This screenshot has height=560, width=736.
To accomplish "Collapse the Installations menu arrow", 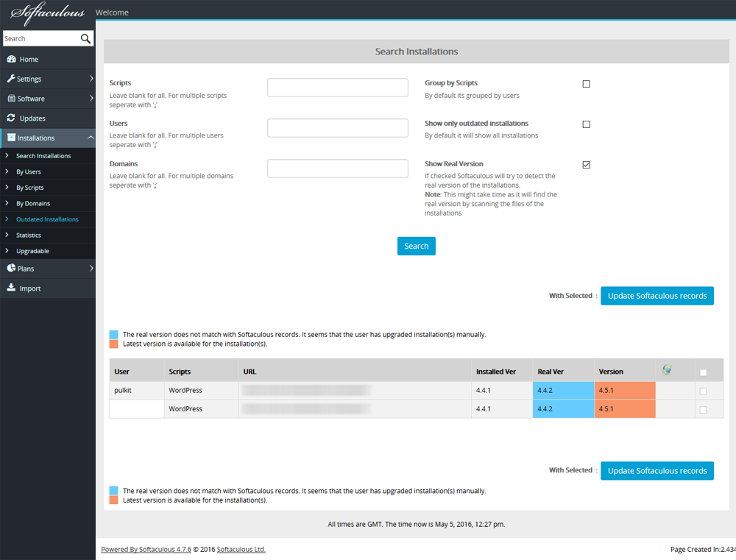I will [x=91, y=138].
